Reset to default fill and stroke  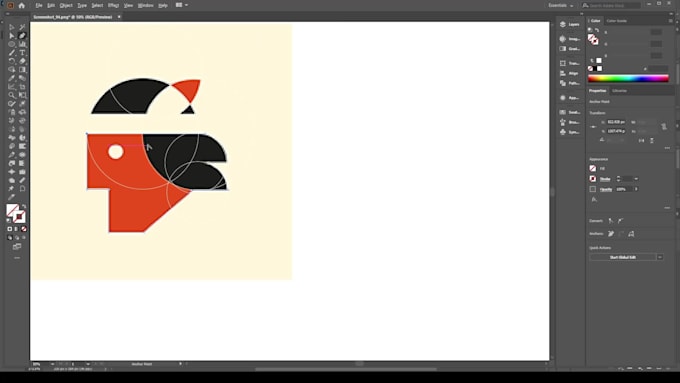coord(9,220)
